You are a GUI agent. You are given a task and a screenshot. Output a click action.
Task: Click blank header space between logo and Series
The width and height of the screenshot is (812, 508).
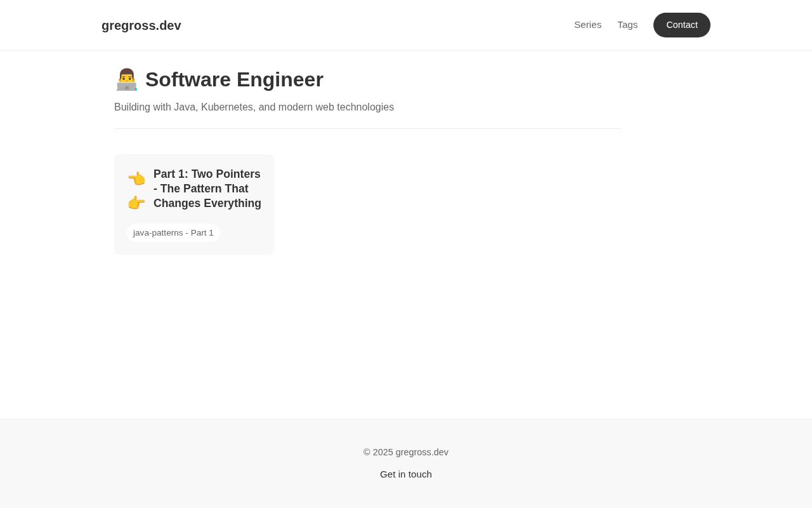(x=381, y=25)
